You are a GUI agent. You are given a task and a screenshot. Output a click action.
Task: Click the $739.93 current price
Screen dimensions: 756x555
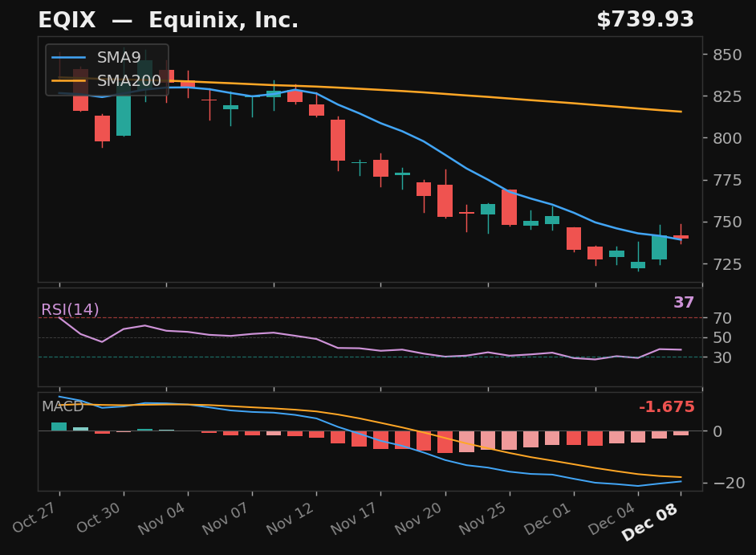[x=645, y=20]
